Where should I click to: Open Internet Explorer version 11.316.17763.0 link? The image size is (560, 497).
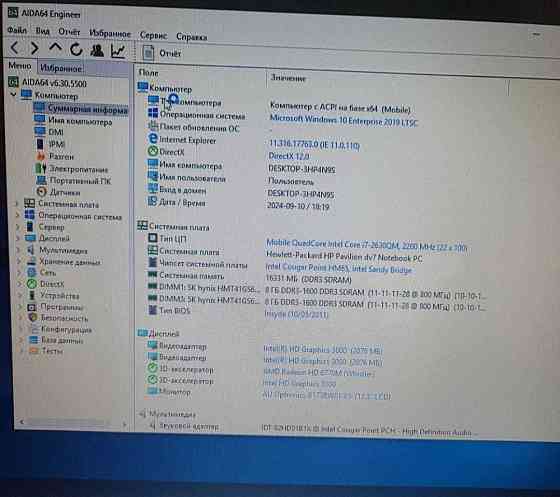(x=314, y=144)
